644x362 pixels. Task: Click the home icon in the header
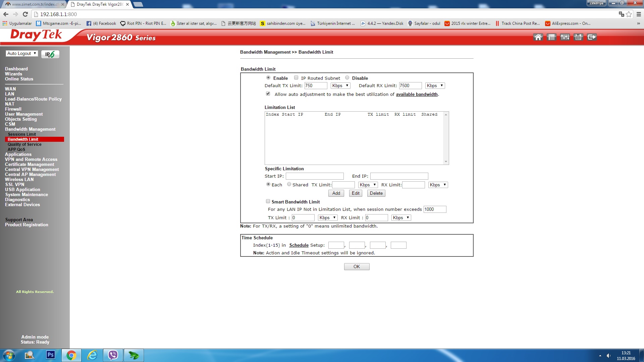point(538,37)
